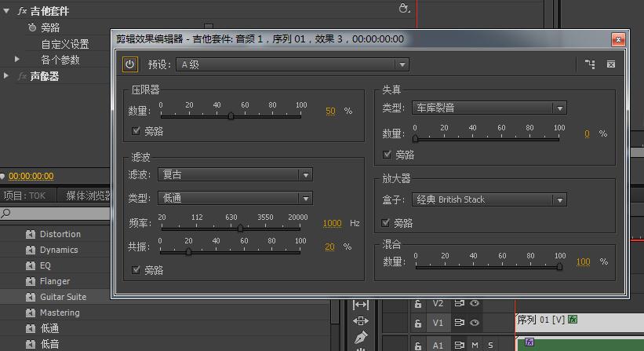
Task: Toggle sync lock on track V1
Action: [x=459, y=323]
